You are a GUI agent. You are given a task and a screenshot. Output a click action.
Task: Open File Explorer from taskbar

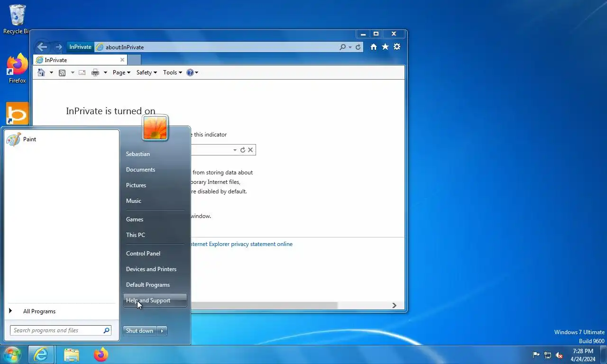pos(72,355)
